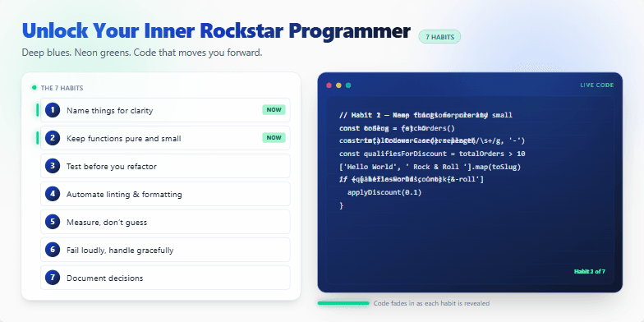Click the NOW badge on habit 1
Image resolution: width=644 pixels, height=322 pixels.
[x=274, y=110]
